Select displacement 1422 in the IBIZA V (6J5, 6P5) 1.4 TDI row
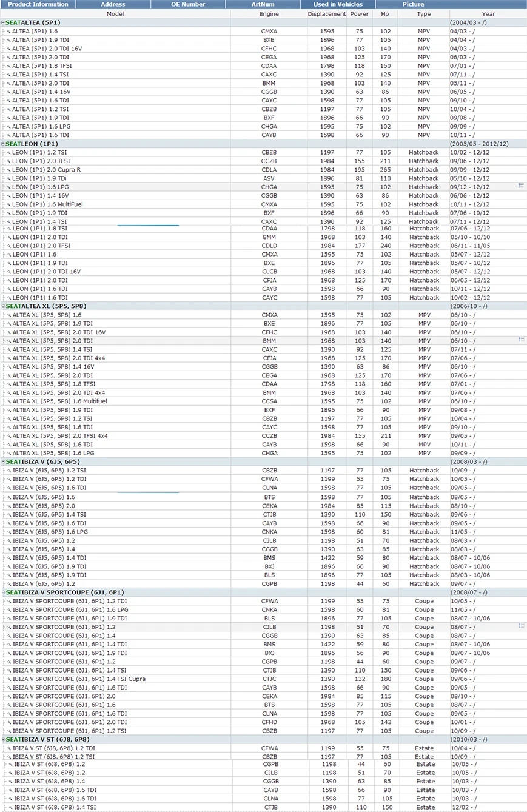Viewport: 527px width, 812px height. (327, 558)
